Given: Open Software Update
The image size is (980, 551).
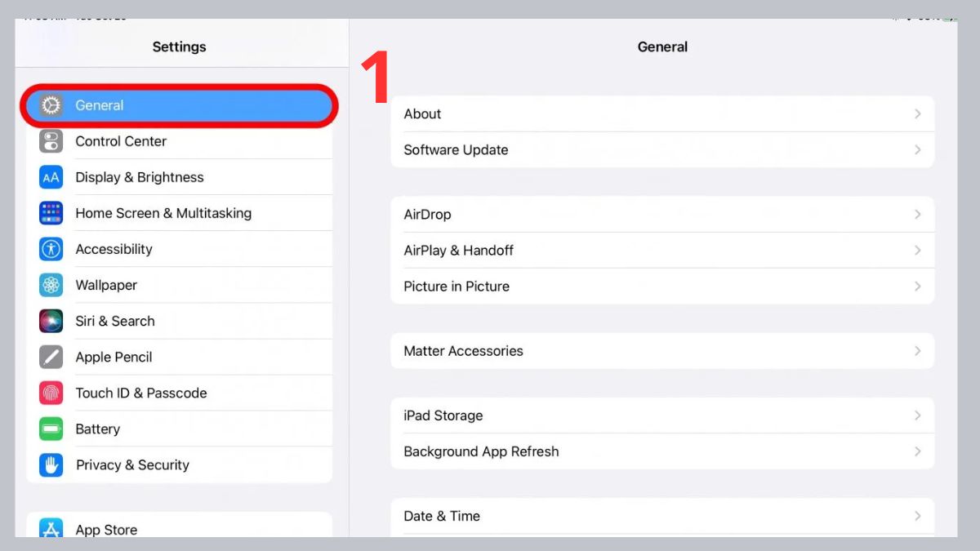Looking at the screenshot, I should 661,149.
